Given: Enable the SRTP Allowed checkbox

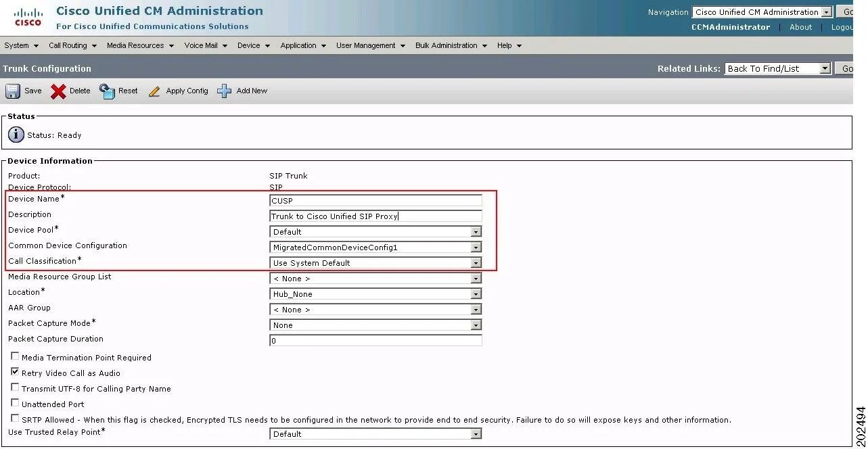Looking at the screenshot, I should [x=15, y=419].
